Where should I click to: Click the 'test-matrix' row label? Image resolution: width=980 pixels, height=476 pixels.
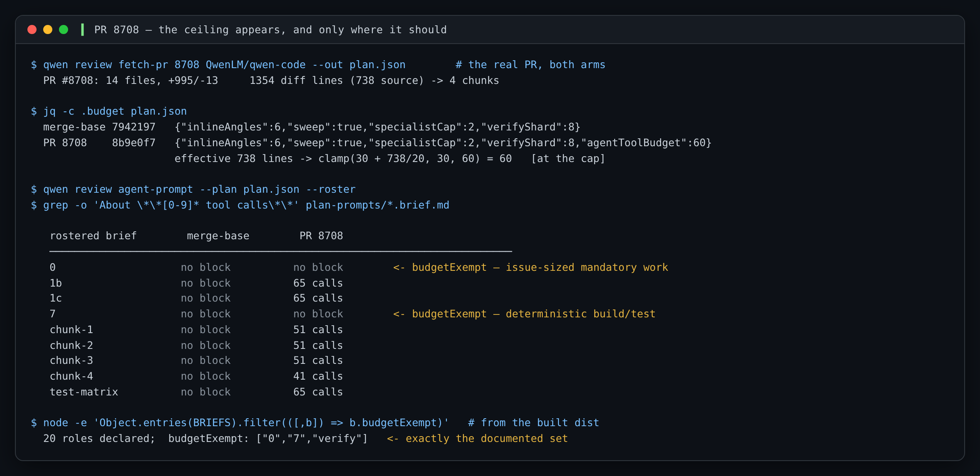(x=84, y=392)
